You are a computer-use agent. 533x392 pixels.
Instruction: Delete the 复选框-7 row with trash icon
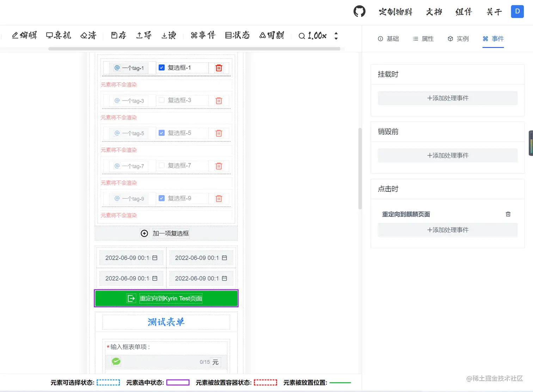[219, 166]
